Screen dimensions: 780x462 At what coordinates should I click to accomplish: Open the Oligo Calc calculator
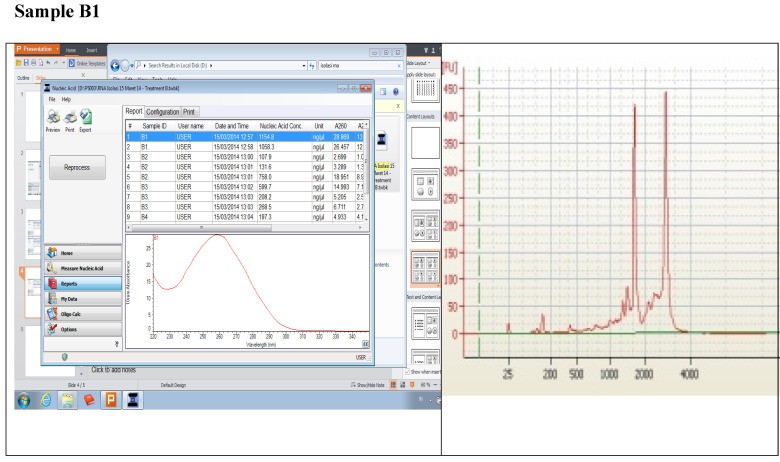(83, 314)
